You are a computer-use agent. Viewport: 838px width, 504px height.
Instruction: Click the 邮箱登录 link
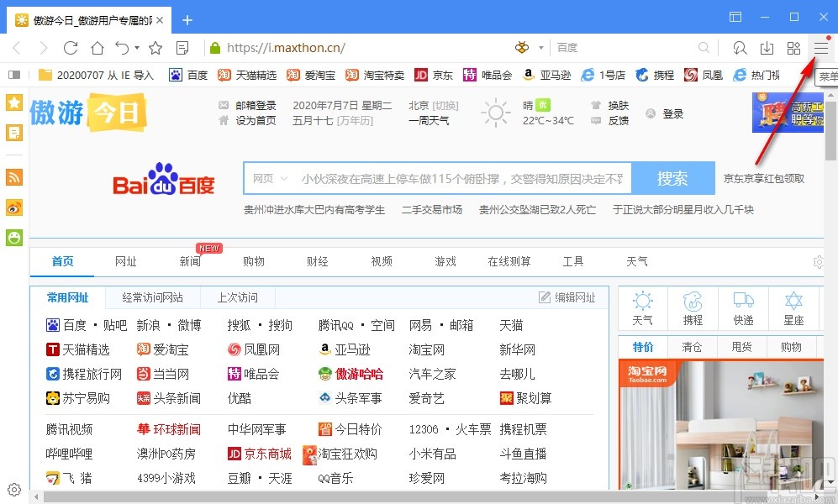click(x=256, y=105)
